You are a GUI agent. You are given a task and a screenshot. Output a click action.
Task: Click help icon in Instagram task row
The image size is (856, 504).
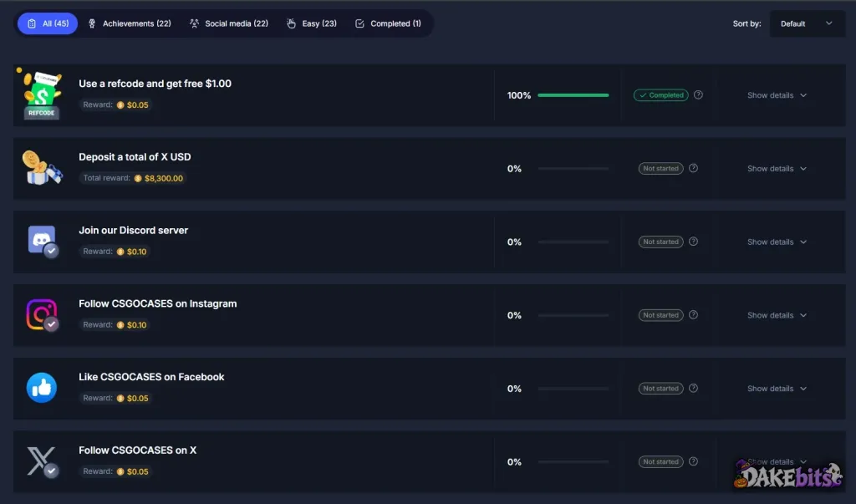[x=693, y=314]
